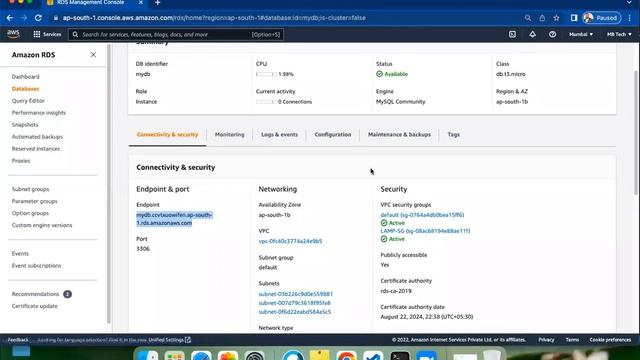Toggle the browser side panel icon
The image size is (640, 360).
(x=574, y=18)
